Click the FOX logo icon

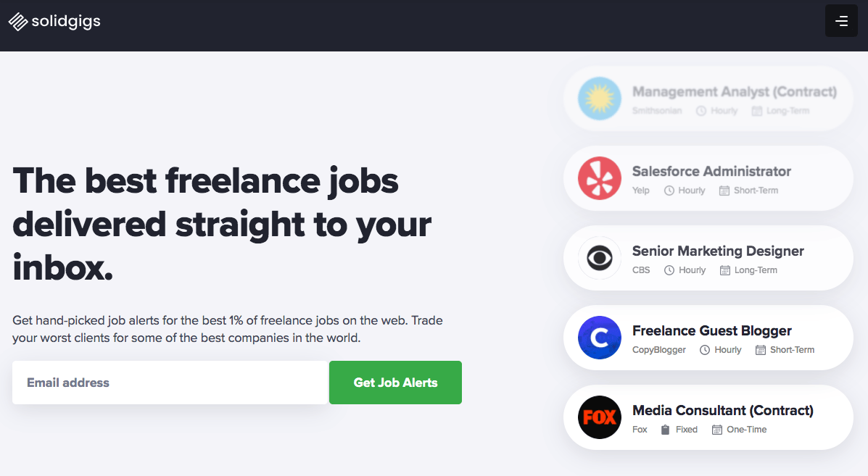click(x=600, y=417)
